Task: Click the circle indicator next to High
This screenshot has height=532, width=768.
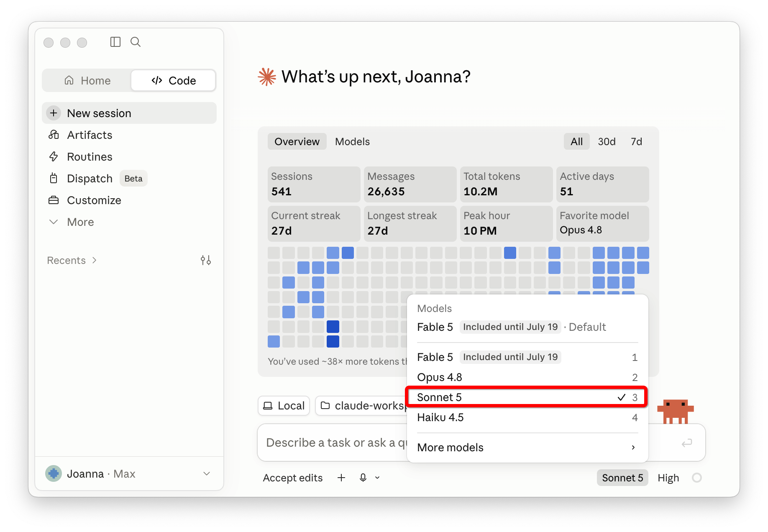Action: coord(696,478)
